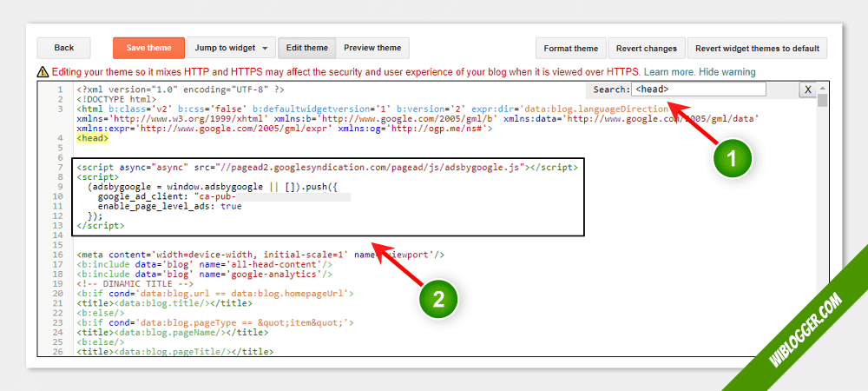
Task: Close the search box with X
Action: click(807, 89)
